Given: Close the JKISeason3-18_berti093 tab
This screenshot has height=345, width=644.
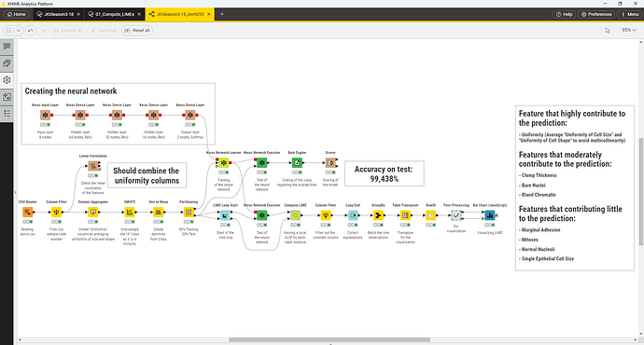Looking at the screenshot, I should click(209, 14).
